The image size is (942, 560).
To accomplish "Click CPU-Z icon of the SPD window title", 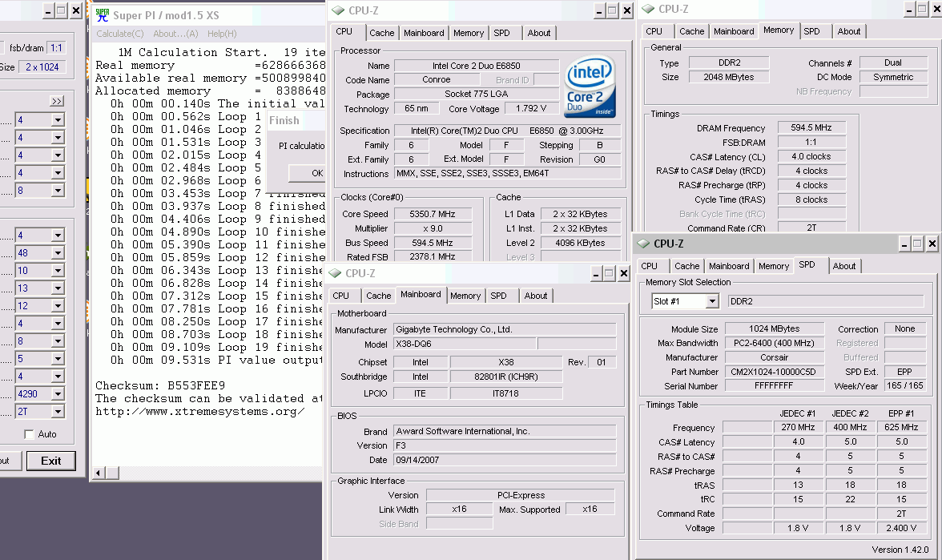I will 643,244.
